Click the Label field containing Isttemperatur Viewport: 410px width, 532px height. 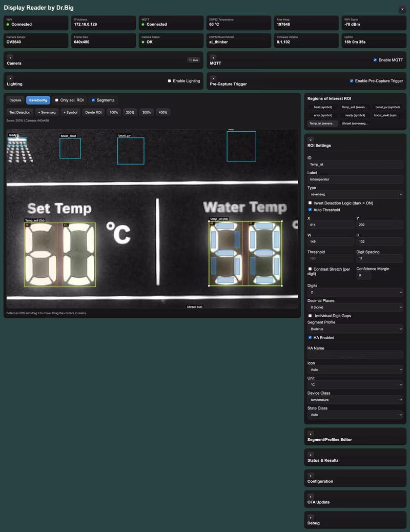click(x=355, y=179)
